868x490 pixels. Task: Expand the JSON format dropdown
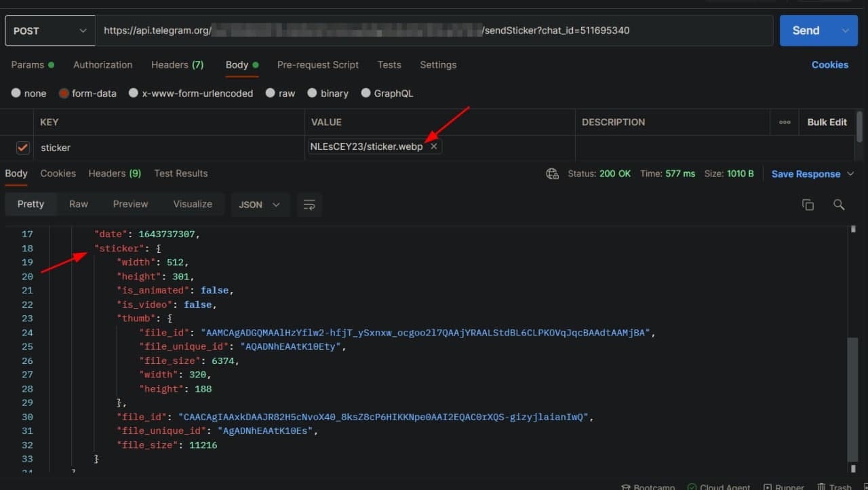[x=260, y=205]
